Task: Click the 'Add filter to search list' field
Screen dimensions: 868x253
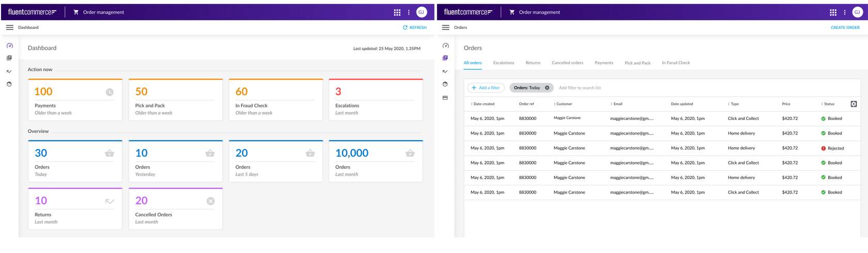Action: 580,88
